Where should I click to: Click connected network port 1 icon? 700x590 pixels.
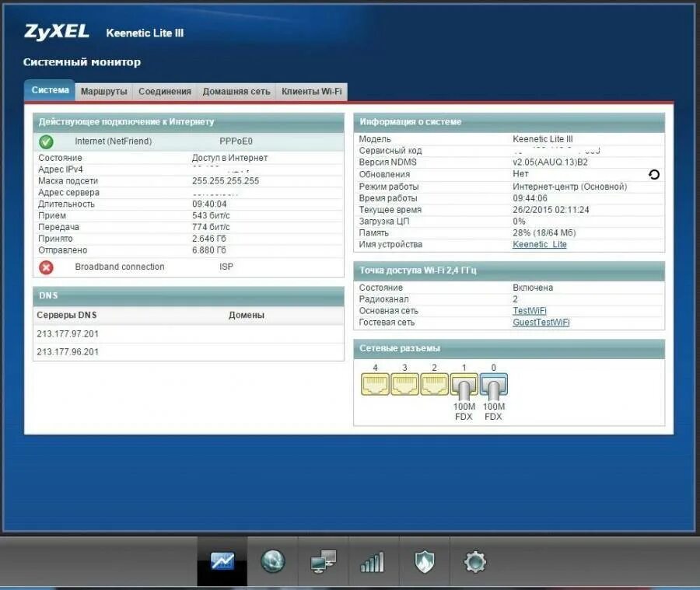click(x=464, y=385)
